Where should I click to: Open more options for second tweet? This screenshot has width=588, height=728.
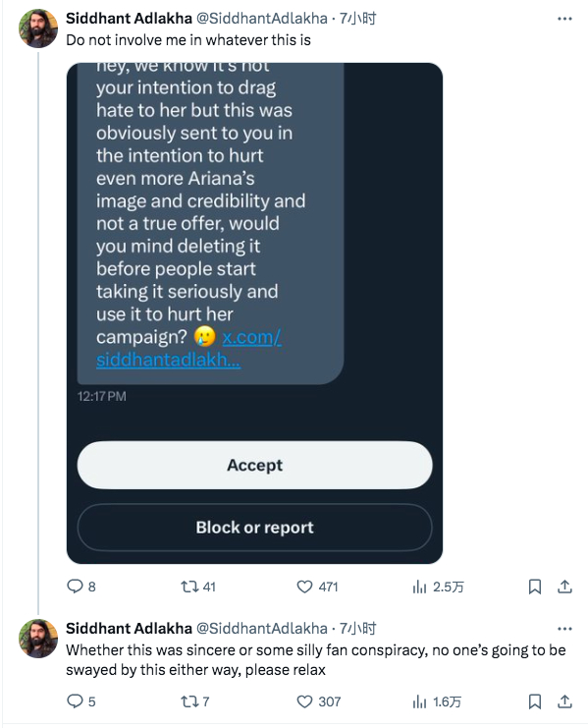[564, 629]
